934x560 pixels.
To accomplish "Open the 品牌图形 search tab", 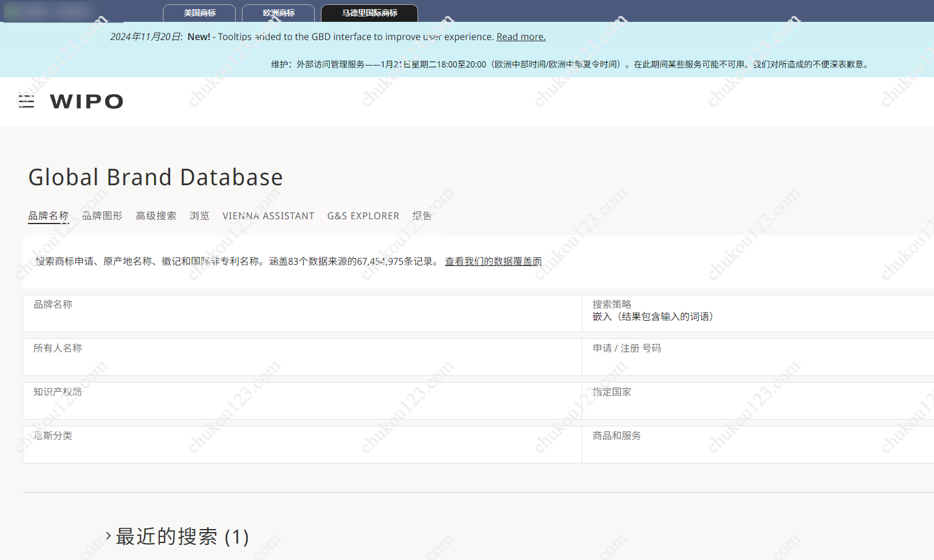I will pyautogui.click(x=102, y=216).
